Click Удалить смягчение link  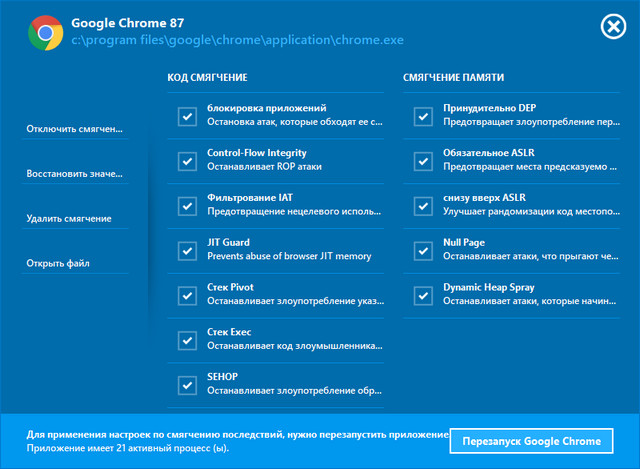pos(69,219)
